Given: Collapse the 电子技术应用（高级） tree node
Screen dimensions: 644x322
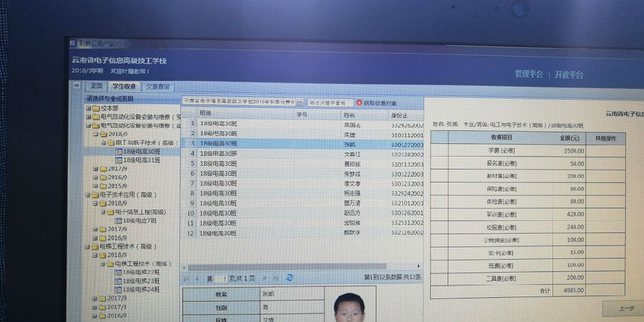Looking at the screenshot, I should coord(87,195).
